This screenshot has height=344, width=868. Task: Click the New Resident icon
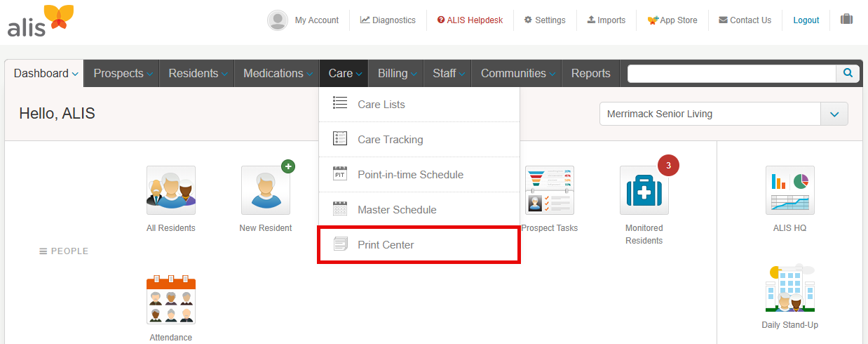pyautogui.click(x=265, y=190)
